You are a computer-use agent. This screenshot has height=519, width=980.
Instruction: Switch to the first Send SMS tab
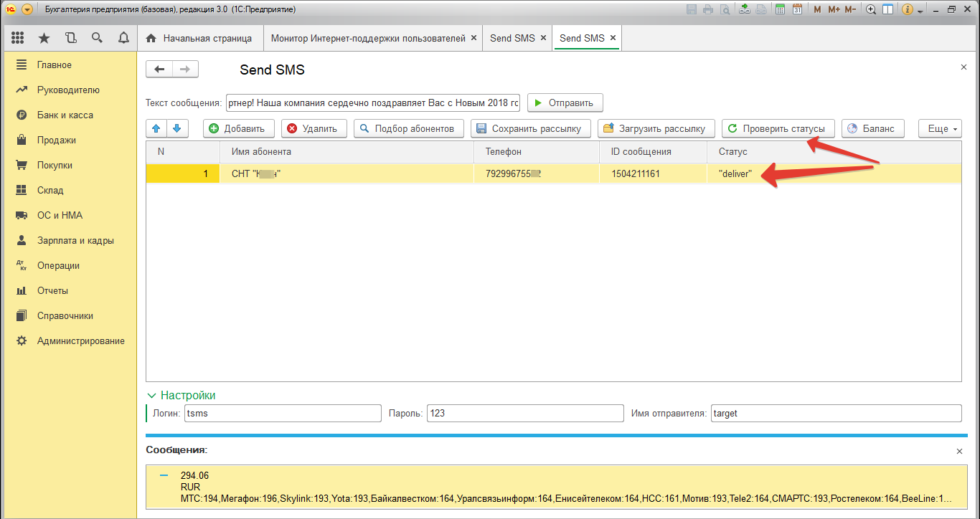pyautogui.click(x=512, y=38)
